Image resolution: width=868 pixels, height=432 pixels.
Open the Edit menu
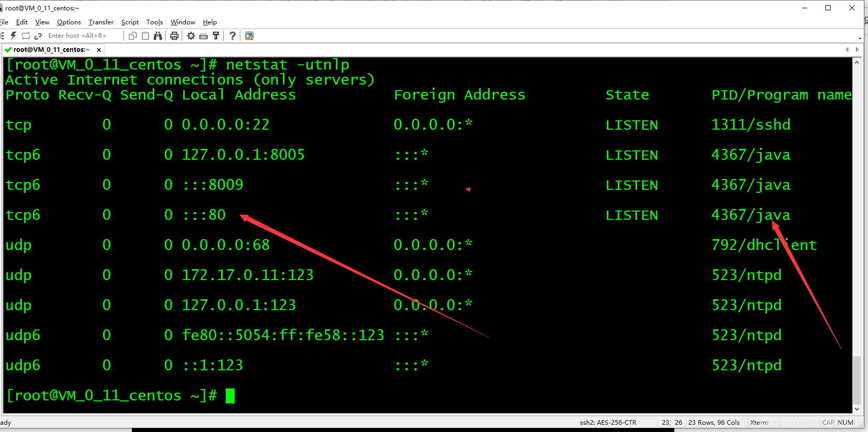point(22,22)
